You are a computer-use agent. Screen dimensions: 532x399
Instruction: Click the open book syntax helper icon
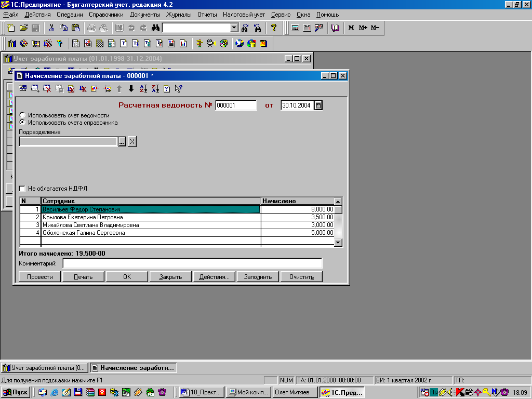tap(335, 28)
